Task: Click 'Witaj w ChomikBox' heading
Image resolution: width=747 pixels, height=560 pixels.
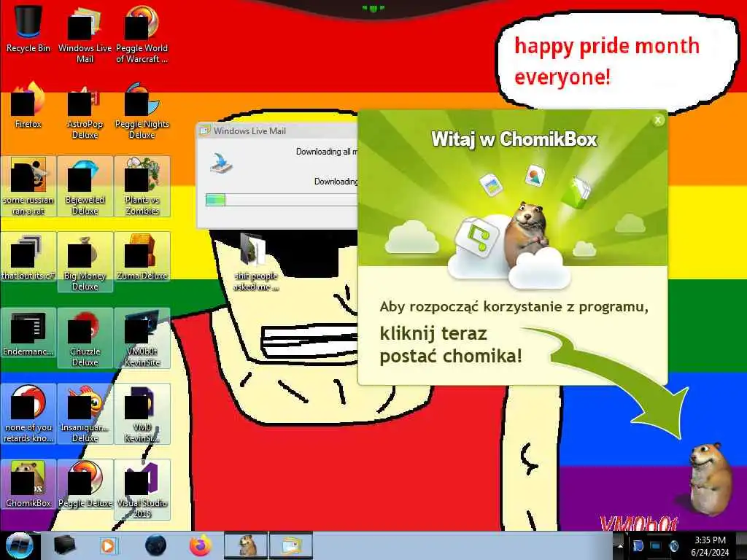Action: click(x=514, y=139)
